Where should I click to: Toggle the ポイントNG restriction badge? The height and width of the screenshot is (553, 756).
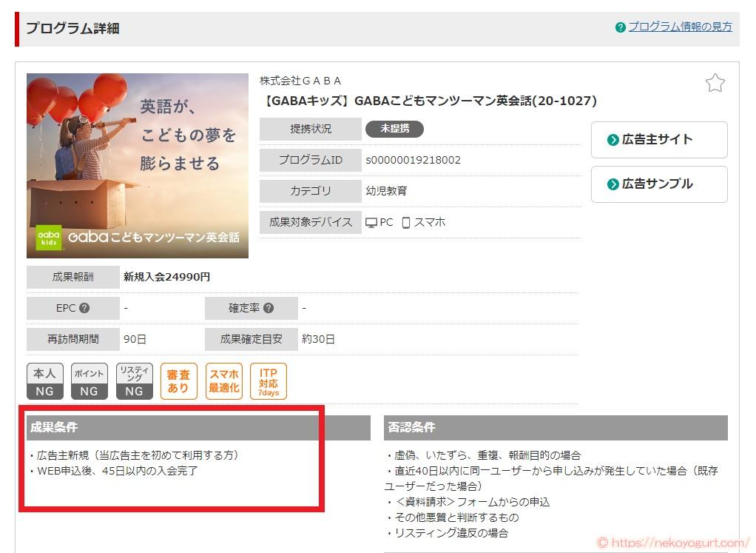coord(89,381)
